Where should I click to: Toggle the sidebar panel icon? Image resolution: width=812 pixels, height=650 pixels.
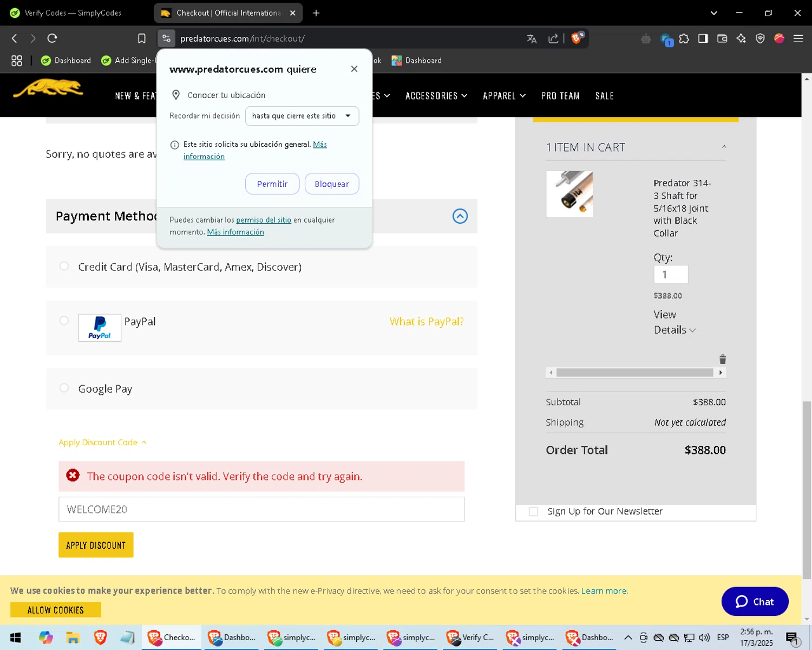(703, 38)
